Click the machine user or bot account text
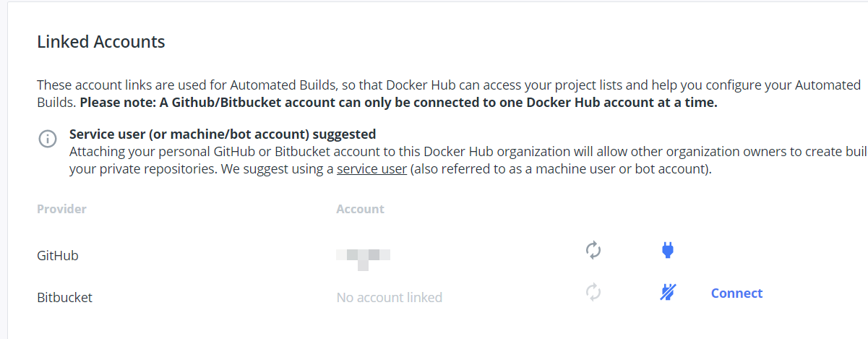 pos(622,169)
